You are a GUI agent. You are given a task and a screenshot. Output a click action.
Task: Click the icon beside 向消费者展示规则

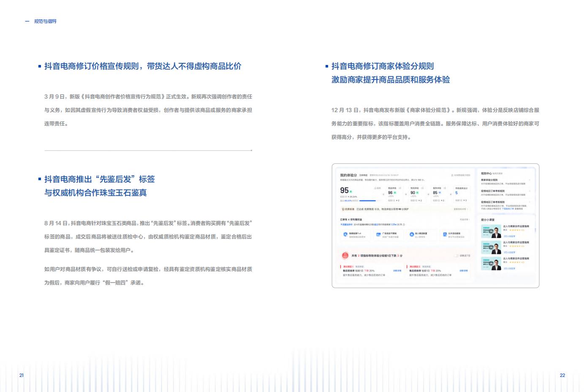(x=452, y=175)
